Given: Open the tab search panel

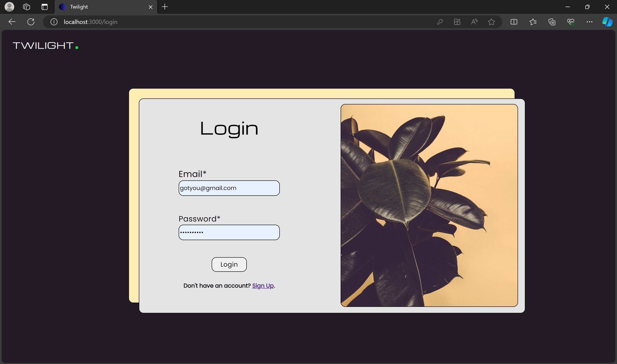Looking at the screenshot, I should click(x=26, y=7).
